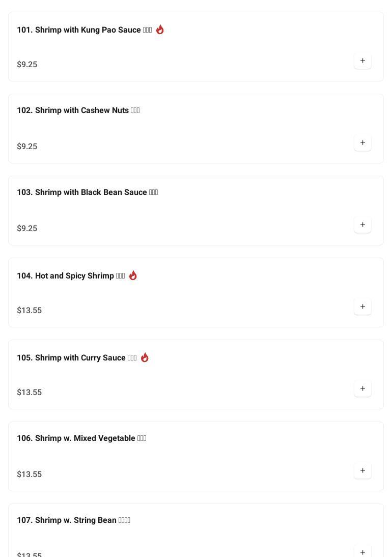Add Shrimp w. Mixed Vegetable to order
The image size is (392, 557).
pyautogui.click(x=362, y=471)
